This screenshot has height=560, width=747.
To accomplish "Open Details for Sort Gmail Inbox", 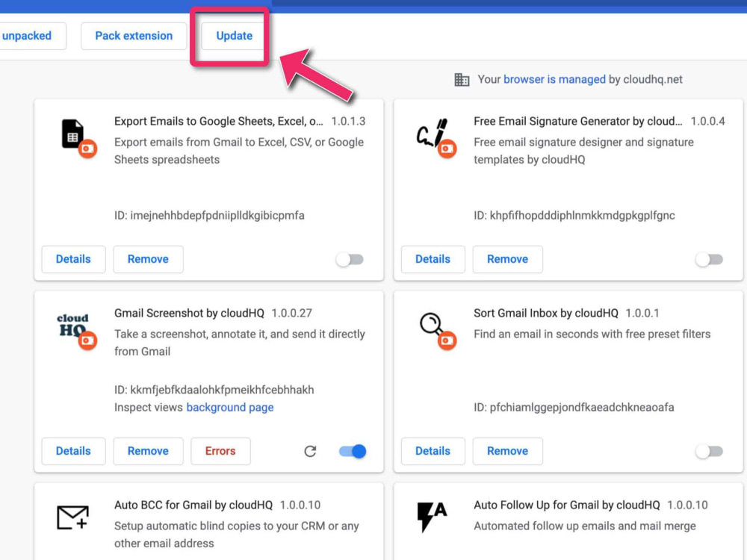I will (433, 451).
